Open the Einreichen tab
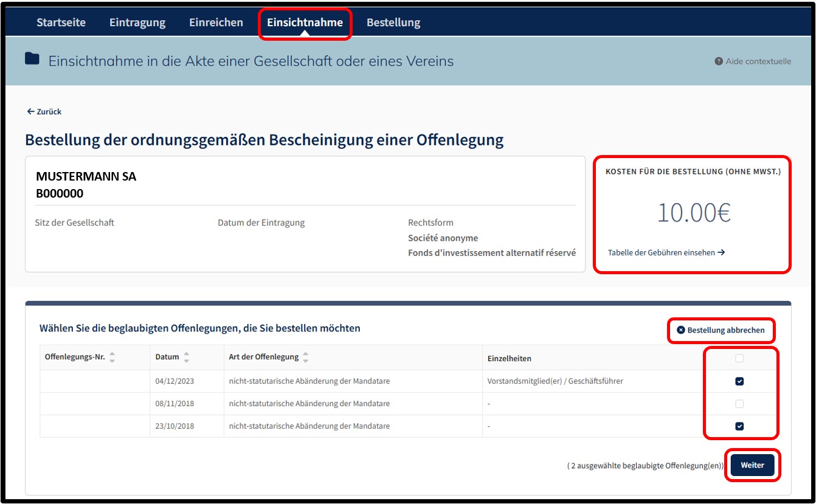Viewport: 816px width, 504px height. click(x=216, y=22)
